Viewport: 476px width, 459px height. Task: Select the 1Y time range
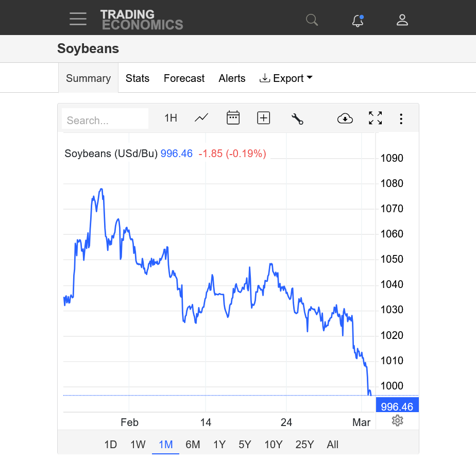click(x=219, y=444)
